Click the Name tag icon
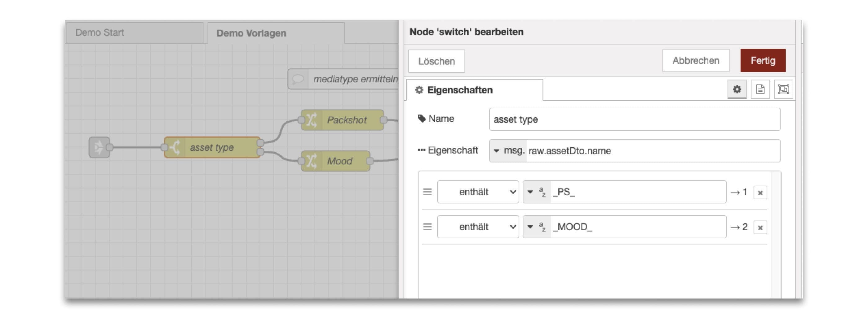 [x=421, y=118]
